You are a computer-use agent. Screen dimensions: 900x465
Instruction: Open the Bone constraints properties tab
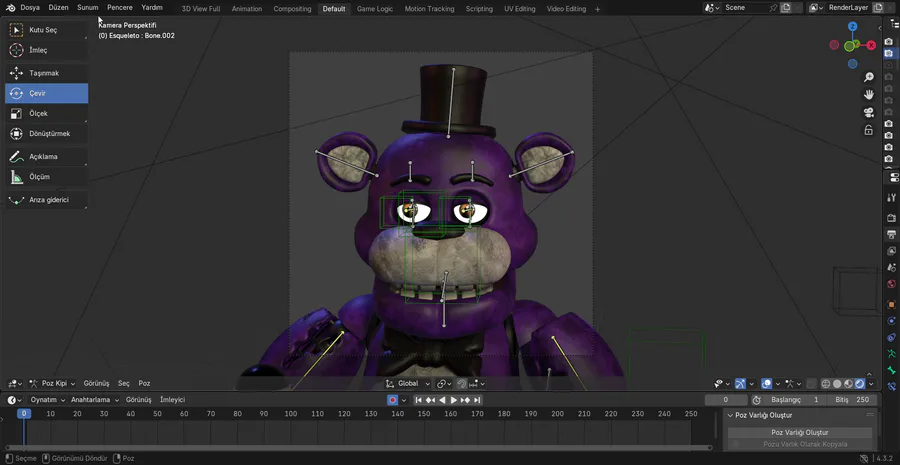(891, 387)
